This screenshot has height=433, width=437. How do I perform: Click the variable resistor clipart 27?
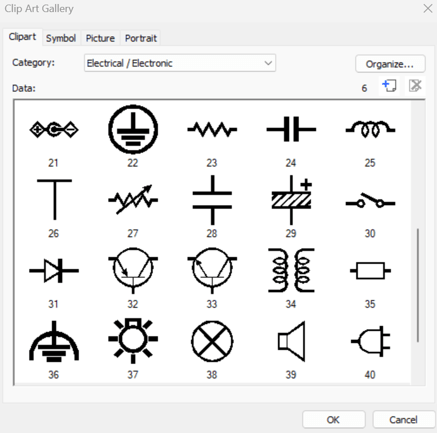(x=133, y=199)
